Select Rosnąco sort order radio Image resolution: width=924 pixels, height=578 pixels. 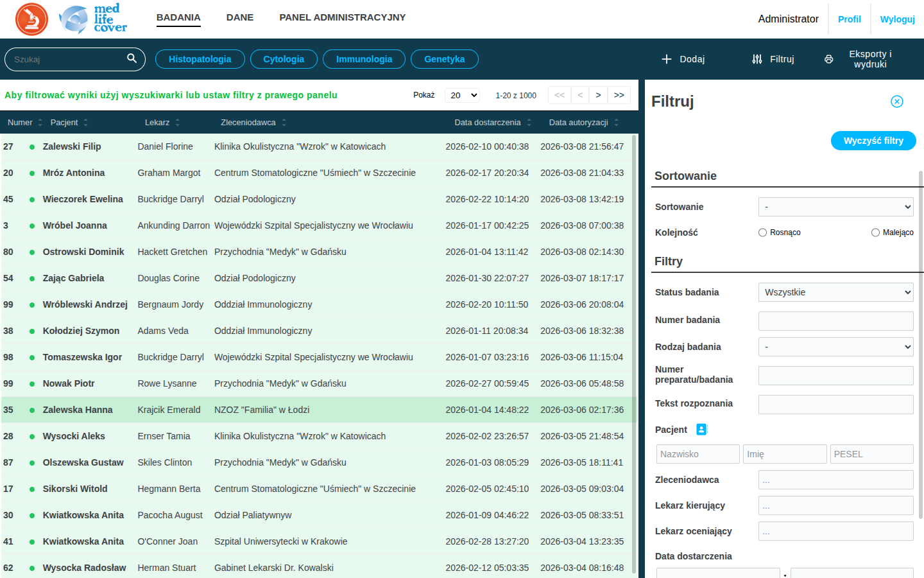pos(762,232)
